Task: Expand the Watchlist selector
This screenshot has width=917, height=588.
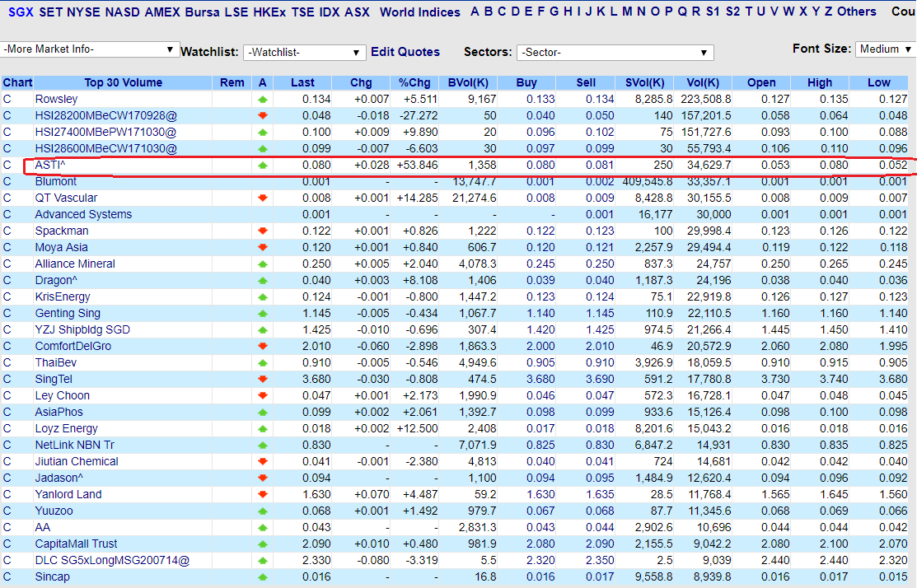Action: click(304, 51)
